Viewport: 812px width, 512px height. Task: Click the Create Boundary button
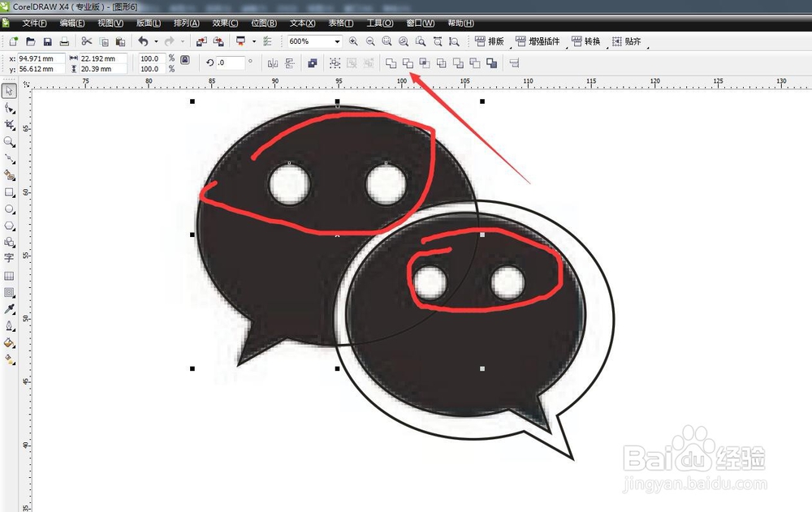(x=491, y=63)
